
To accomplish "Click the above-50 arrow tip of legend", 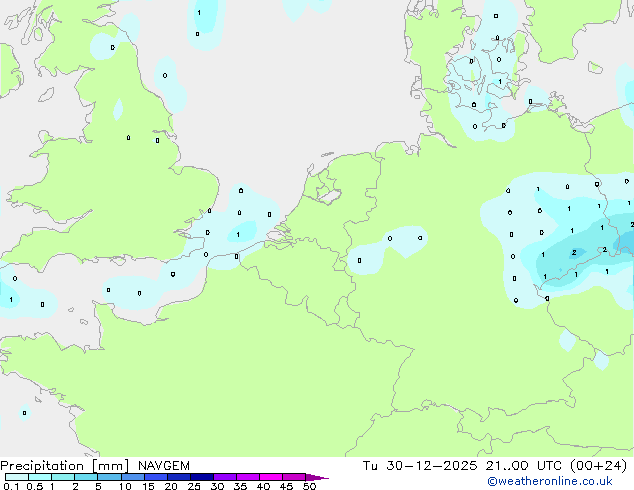I will tap(317, 478).
